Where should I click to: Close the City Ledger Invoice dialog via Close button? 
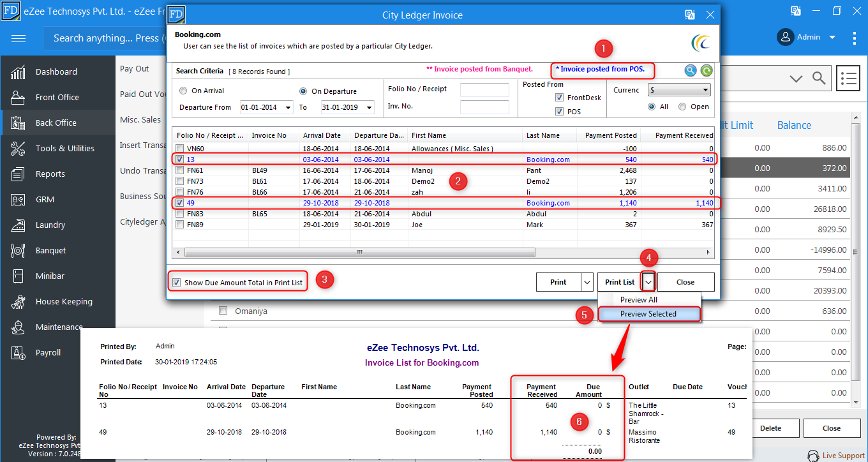(x=685, y=282)
